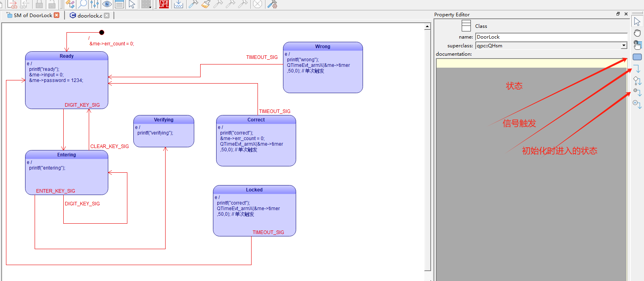
Task: Click the printf("verifying"); entry action
Action: point(155,133)
